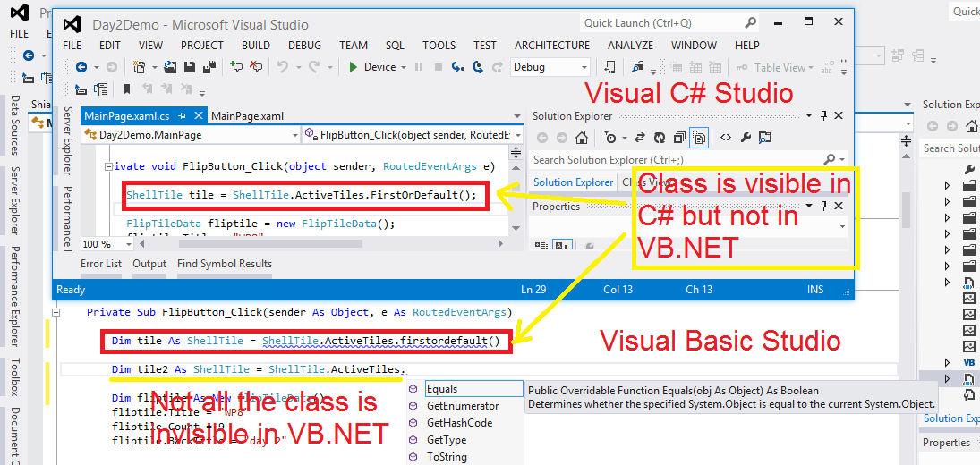
Task: Open the Find Symbol Results tab
Action: click(225, 264)
